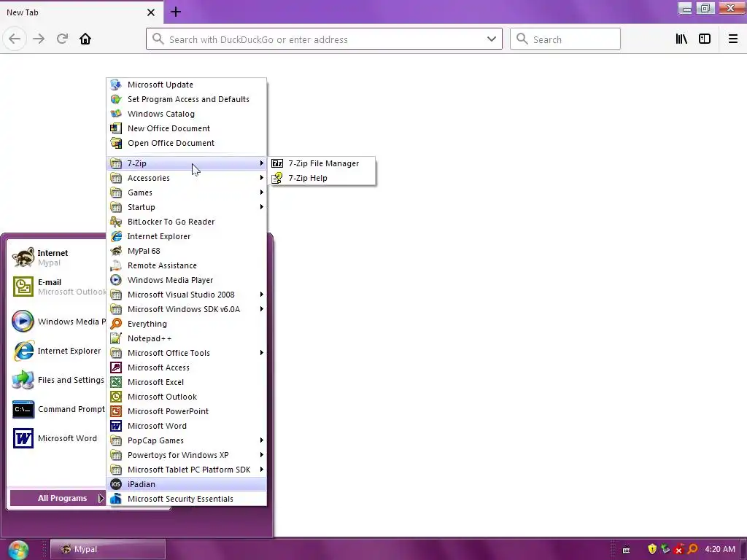The height and width of the screenshot is (560, 747).
Task: Close the New Tab tab
Action: coord(151,12)
